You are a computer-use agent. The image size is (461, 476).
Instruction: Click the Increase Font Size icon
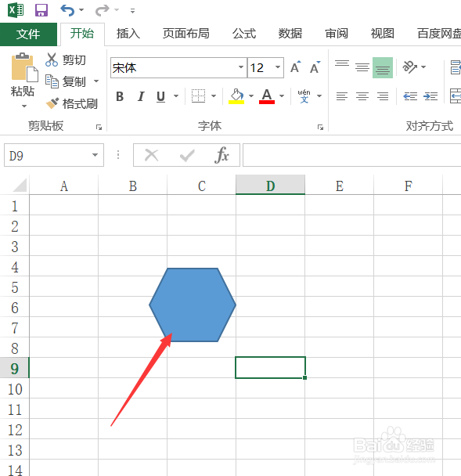[296, 67]
